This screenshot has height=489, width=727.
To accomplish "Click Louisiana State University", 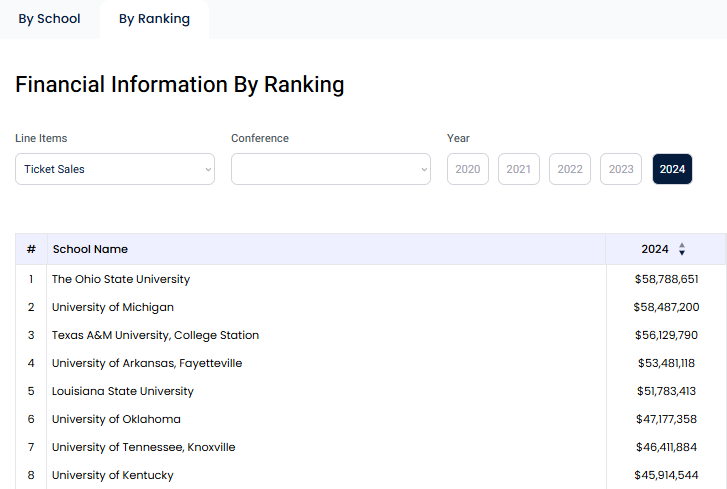I will click(123, 391).
